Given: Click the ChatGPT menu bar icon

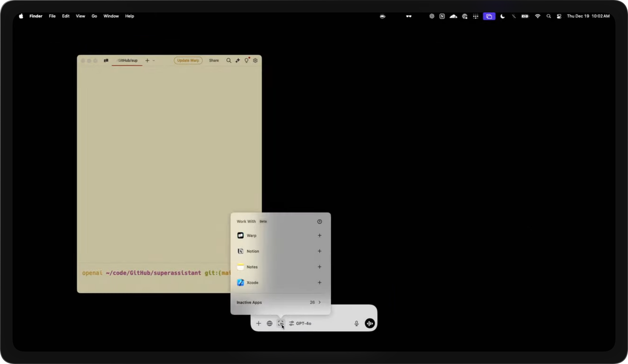Looking at the screenshot, I should coord(432,16).
